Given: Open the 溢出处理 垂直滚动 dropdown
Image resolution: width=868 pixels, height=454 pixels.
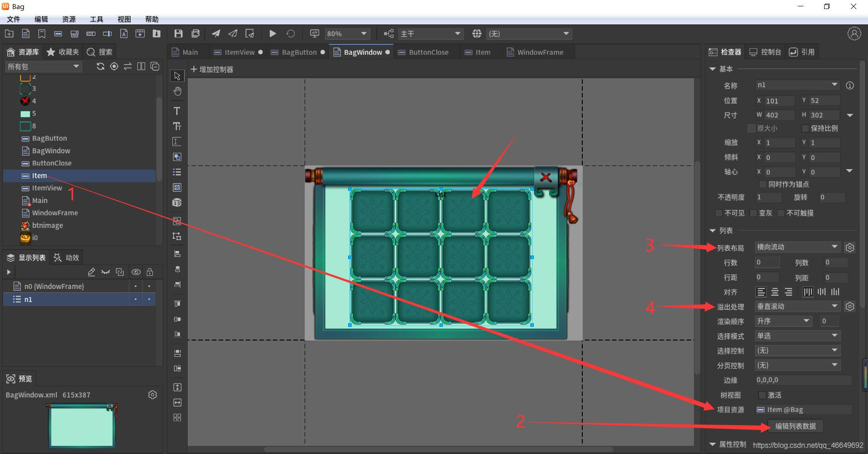Looking at the screenshot, I should (797, 307).
